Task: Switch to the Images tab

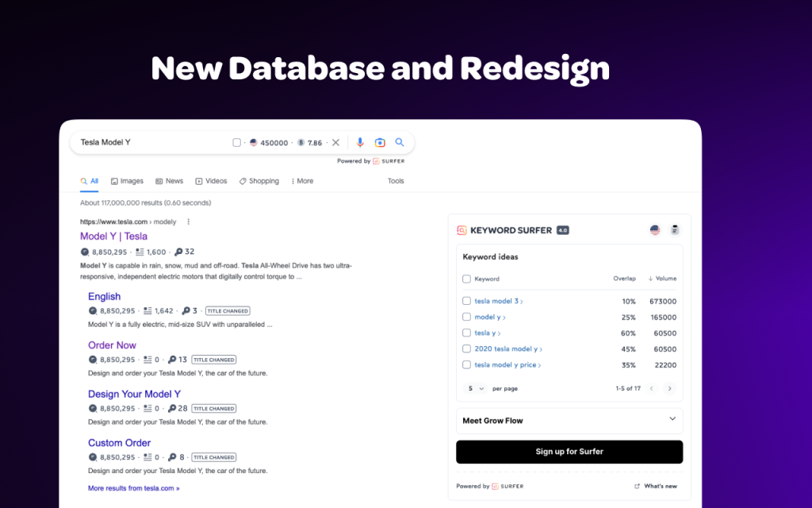Action: [127, 181]
